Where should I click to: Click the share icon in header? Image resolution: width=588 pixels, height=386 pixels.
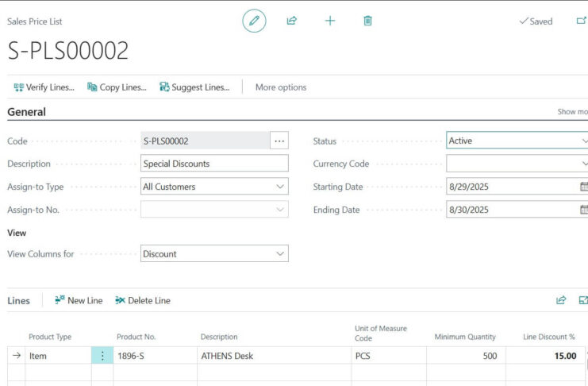point(292,21)
